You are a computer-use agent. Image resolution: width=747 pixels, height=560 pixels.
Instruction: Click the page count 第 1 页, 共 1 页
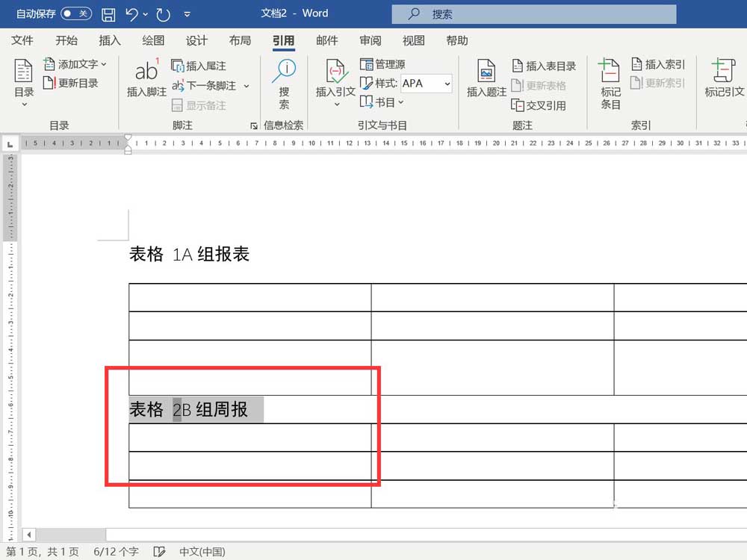[x=43, y=552]
